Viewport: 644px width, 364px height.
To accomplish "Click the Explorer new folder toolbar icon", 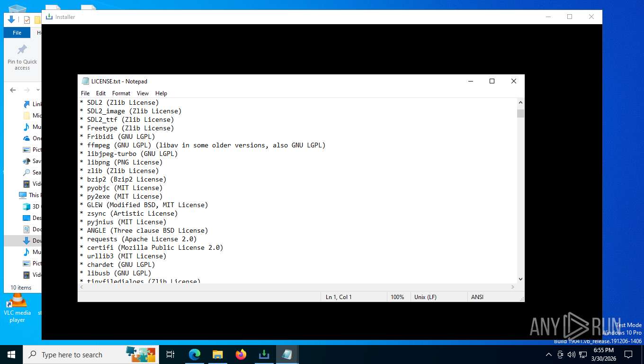I will (37, 20).
